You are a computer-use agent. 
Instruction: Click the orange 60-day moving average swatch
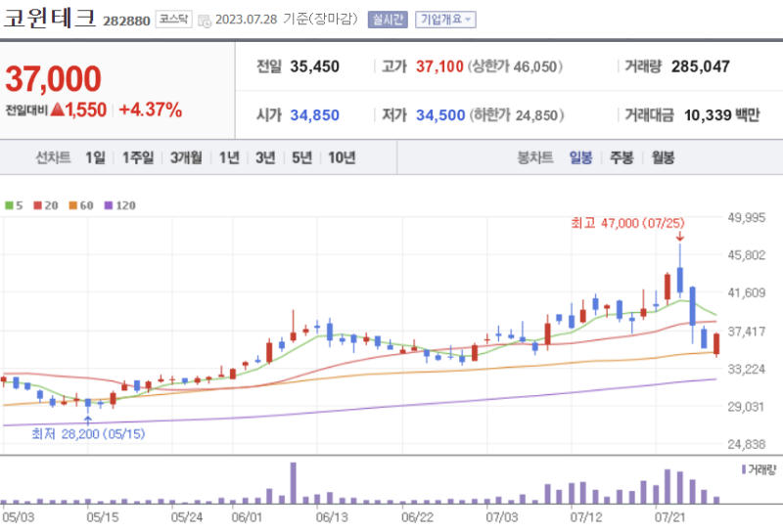coord(72,205)
